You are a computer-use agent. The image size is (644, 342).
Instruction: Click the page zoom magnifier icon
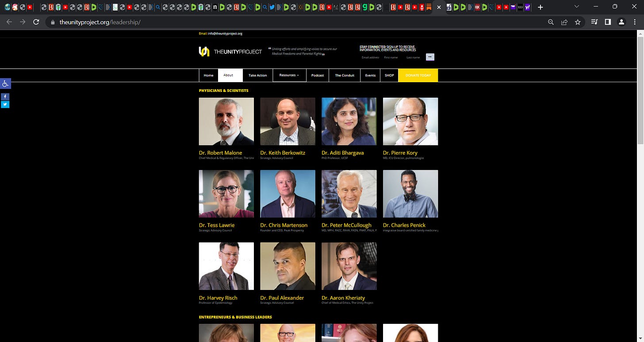551,22
